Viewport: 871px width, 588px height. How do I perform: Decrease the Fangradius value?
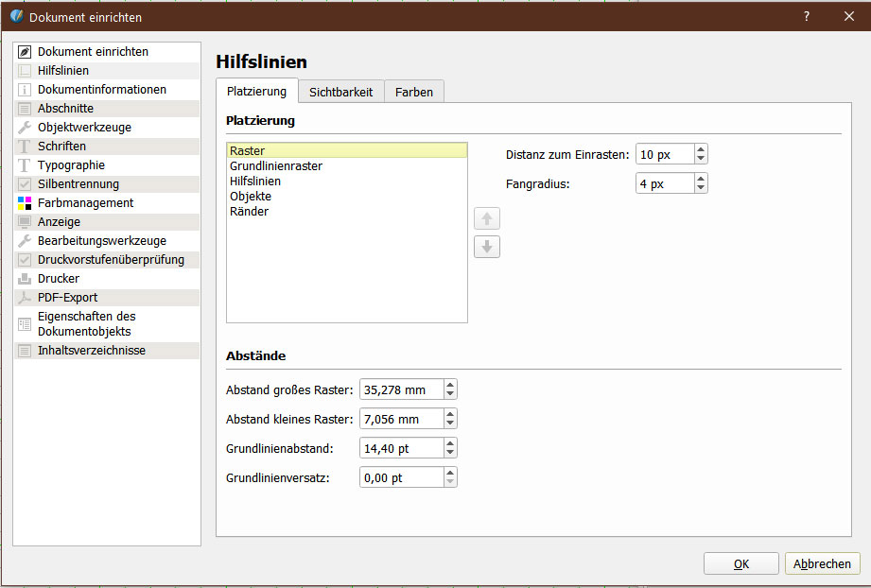[700, 188]
